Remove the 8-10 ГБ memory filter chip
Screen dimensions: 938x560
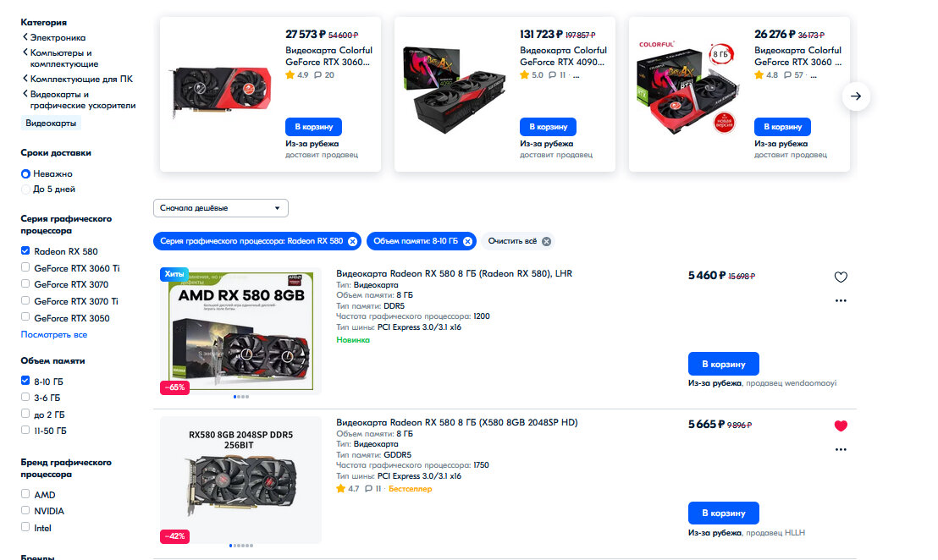(x=467, y=241)
